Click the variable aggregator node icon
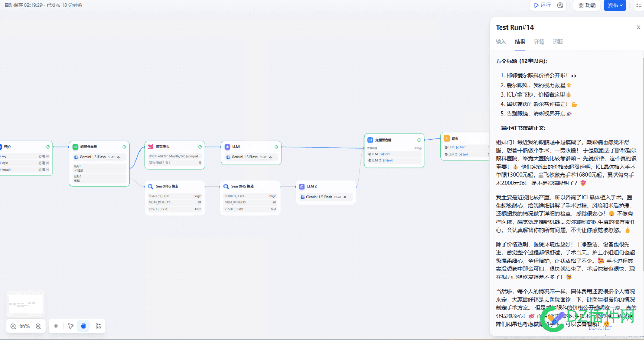Viewport: 644px width, 340px height. pos(370,140)
